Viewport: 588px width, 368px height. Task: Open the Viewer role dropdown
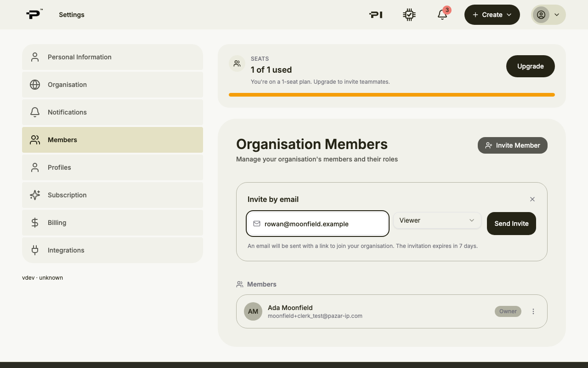(x=437, y=220)
